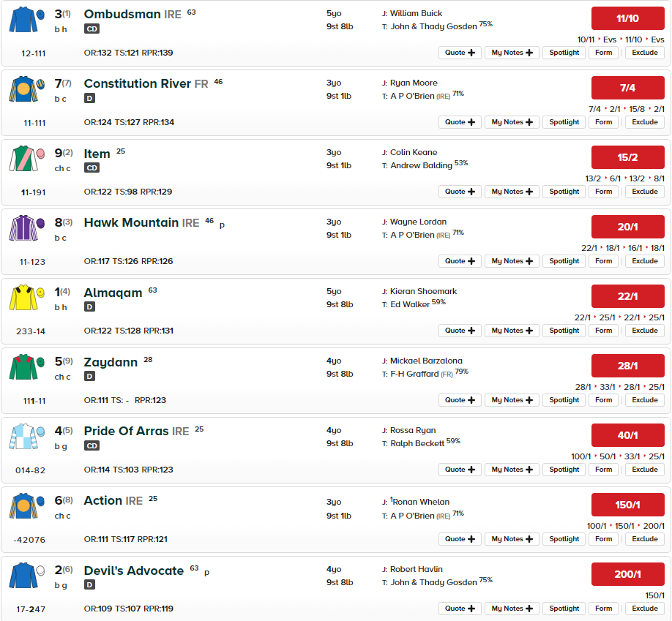This screenshot has width=672, height=621.
Task: Open the Spotlight tab for Item
Action: pyautogui.click(x=564, y=192)
